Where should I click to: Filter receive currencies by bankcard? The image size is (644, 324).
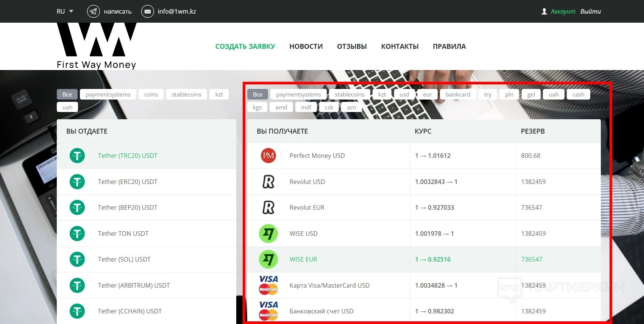(458, 94)
